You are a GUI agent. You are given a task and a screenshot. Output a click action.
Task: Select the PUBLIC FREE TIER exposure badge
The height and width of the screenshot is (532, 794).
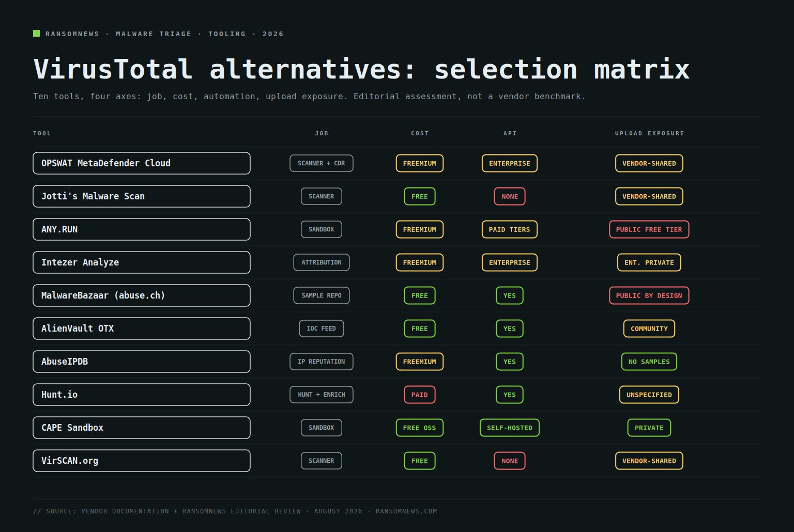649,229
